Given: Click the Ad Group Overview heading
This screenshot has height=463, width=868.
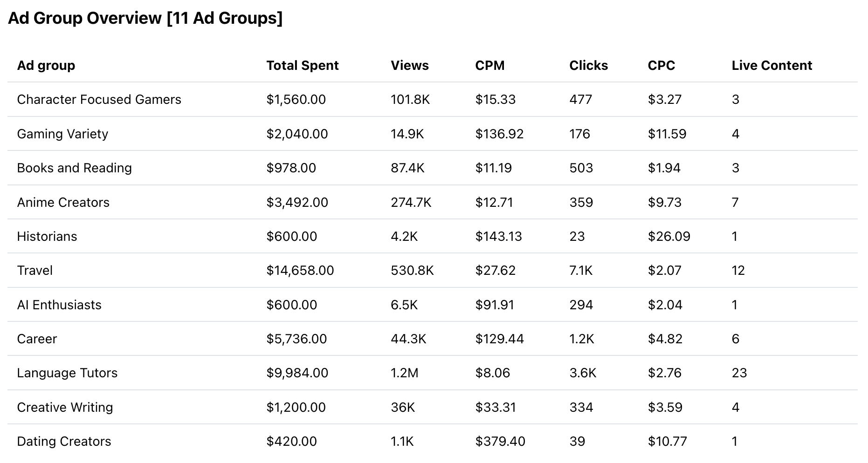Looking at the screenshot, I should coord(145,18).
